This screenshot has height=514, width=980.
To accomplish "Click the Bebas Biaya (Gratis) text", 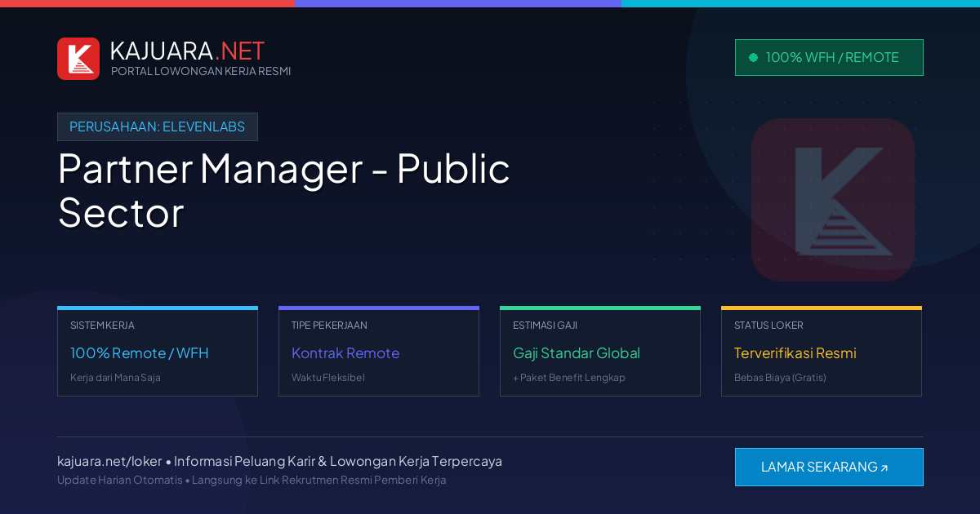I will click(780, 378).
